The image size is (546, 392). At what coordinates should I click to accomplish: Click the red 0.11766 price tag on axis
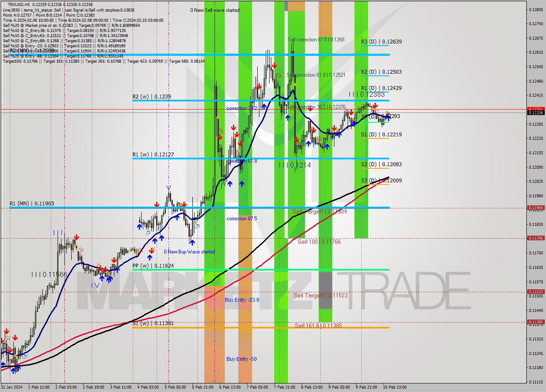536,238
